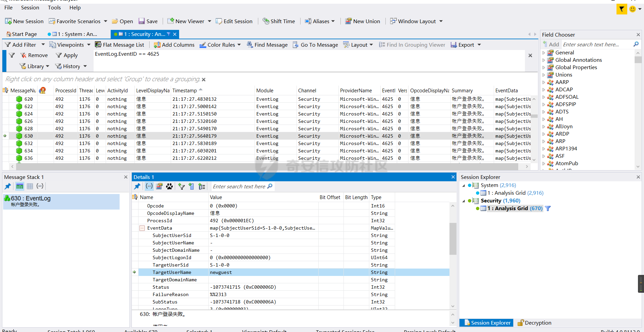Open the Favorite Scenarios dropdown arrow
The width and height of the screenshot is (644, 332).
[105, 21]
